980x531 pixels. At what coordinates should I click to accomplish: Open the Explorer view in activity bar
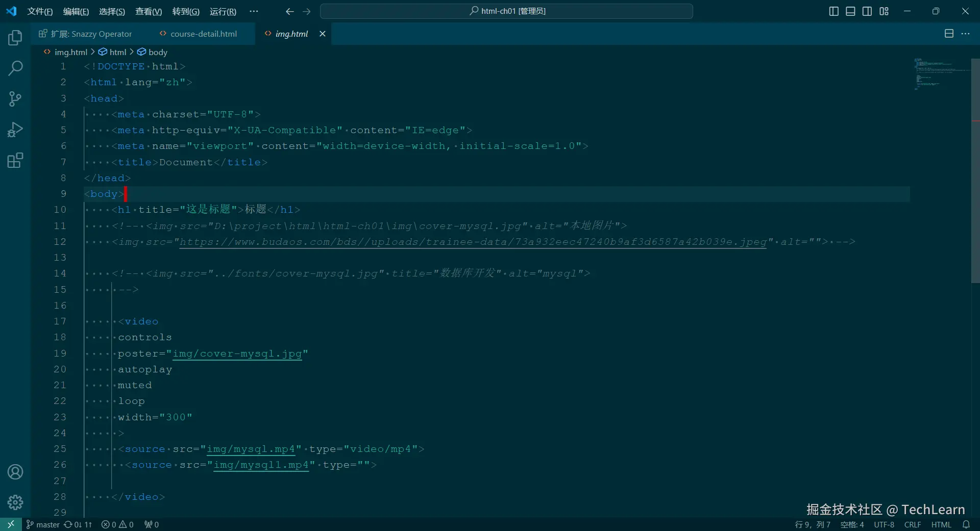(x=15, y=38)
